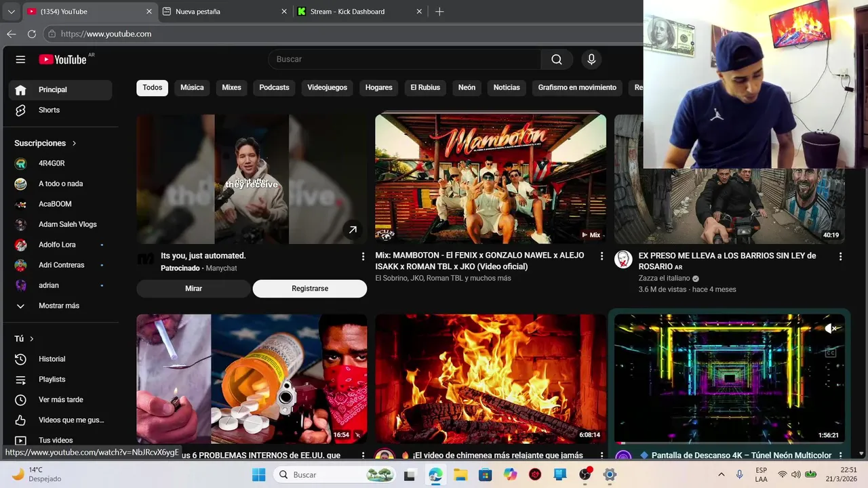868x488 pixels.
Task: Open a new browser tab
Action: 439,12
